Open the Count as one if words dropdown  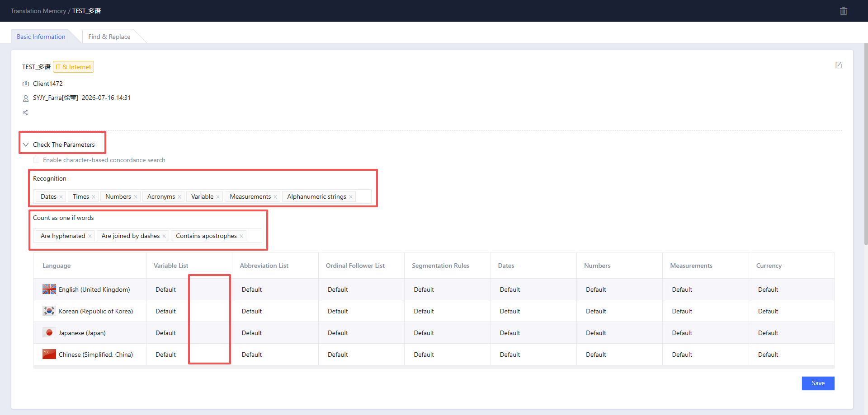click(147, 236)
